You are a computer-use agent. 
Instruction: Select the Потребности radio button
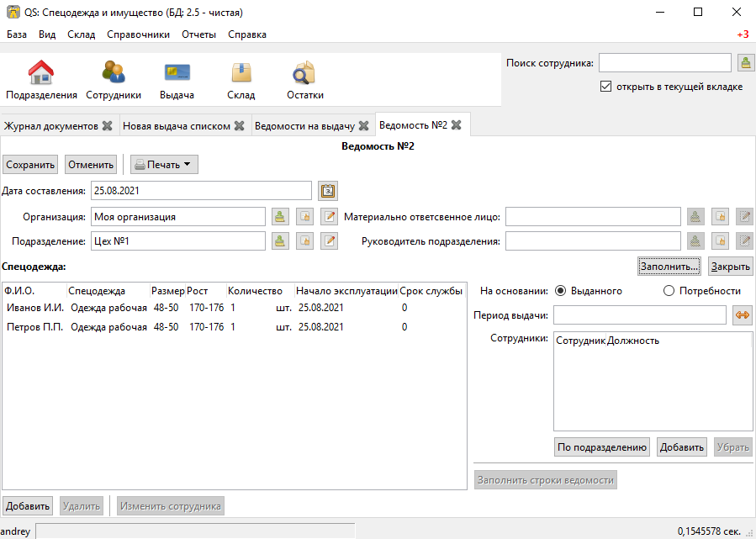(x=669, y=291)
